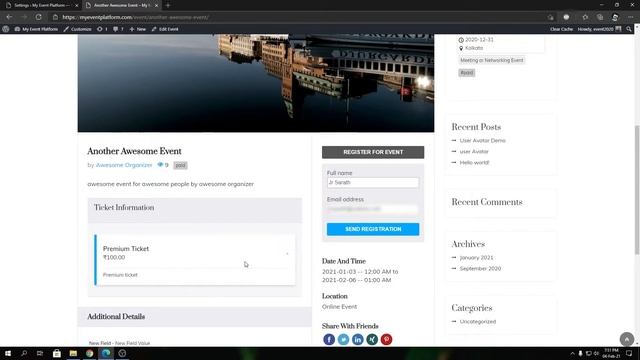This screenshot has height=360, width=640.
Task: Click in Full name input field
Action: (373, 182)
